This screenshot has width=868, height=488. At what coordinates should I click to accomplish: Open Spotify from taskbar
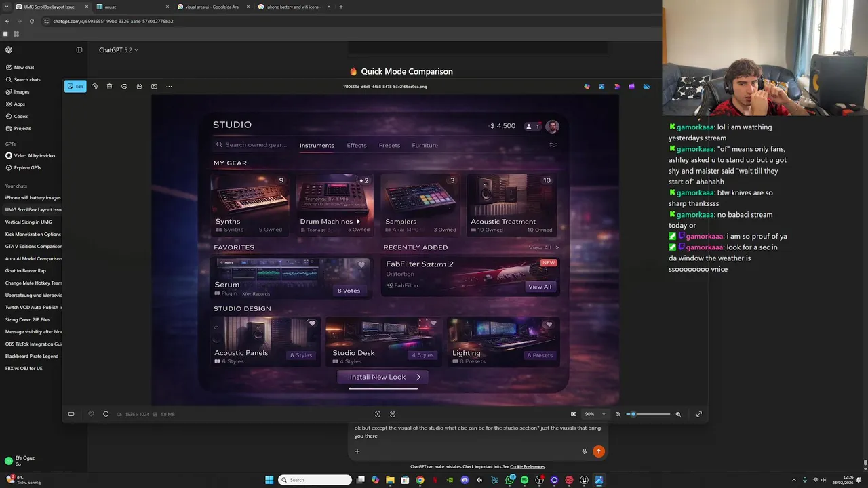click(524, 480)
